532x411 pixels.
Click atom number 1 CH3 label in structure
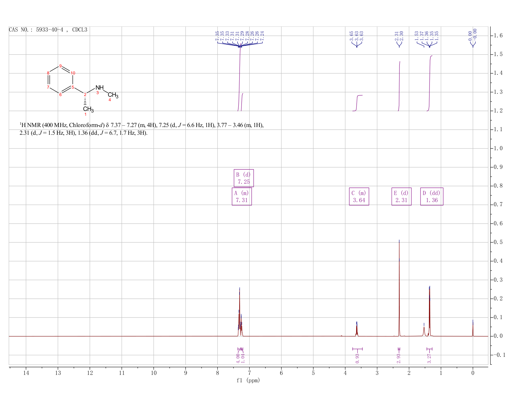click(x=88, y=109)
